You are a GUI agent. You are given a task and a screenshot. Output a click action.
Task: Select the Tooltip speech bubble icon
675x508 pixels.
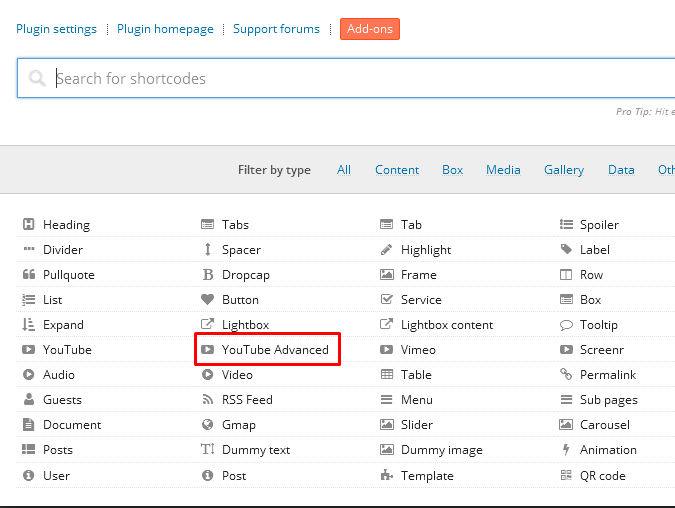coord(566,325)
